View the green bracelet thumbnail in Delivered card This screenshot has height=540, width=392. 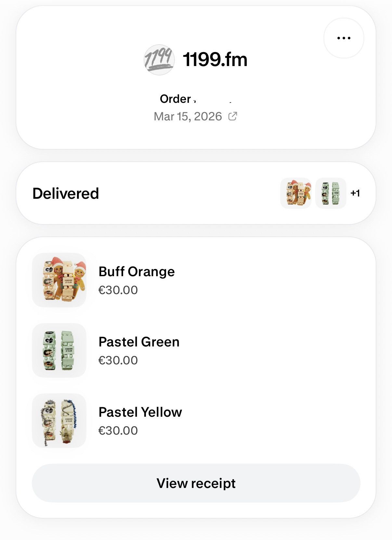point(331,193)
